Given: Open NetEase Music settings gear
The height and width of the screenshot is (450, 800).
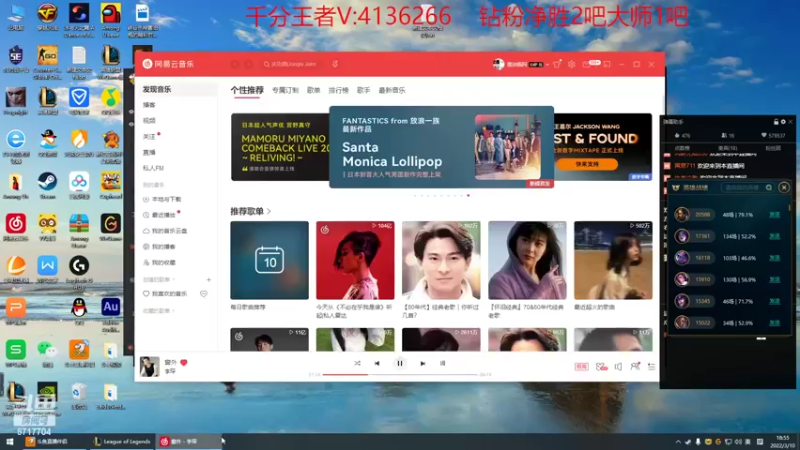Looking at the screenshot, I should (x=571, y=64).
